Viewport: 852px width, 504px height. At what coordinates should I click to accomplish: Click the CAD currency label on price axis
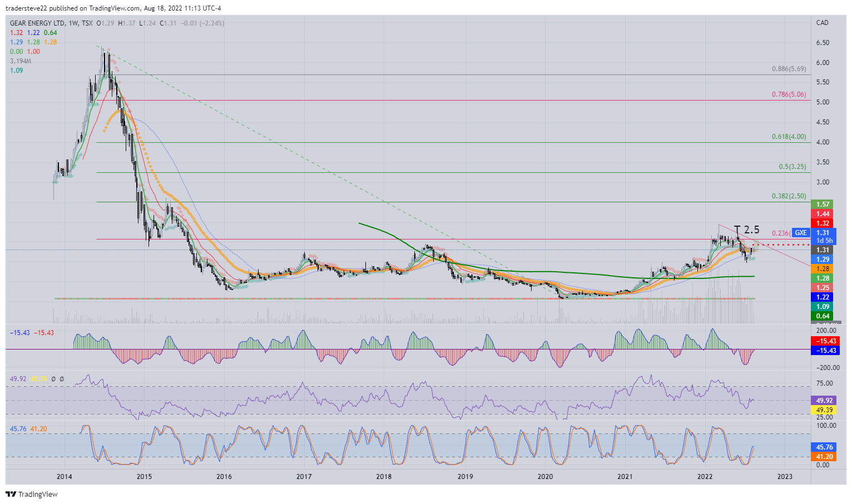(x=822, y=23)
